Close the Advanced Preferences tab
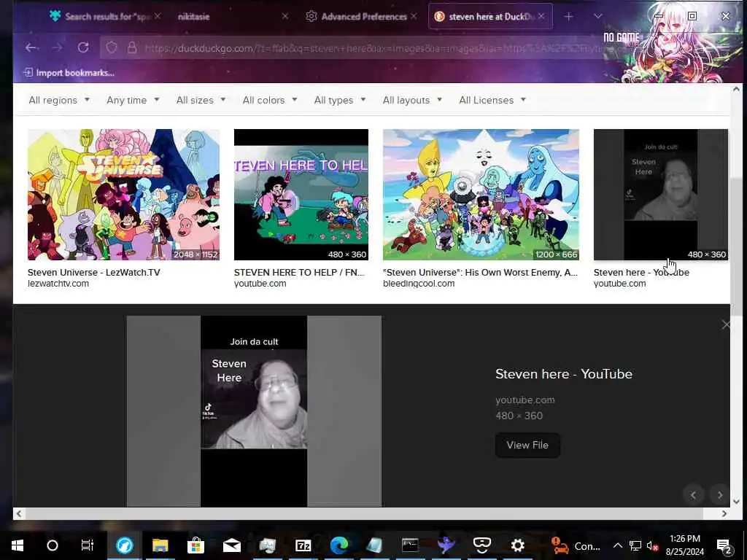This screenshot has width=747, height=560. click(x=414, y=16)
